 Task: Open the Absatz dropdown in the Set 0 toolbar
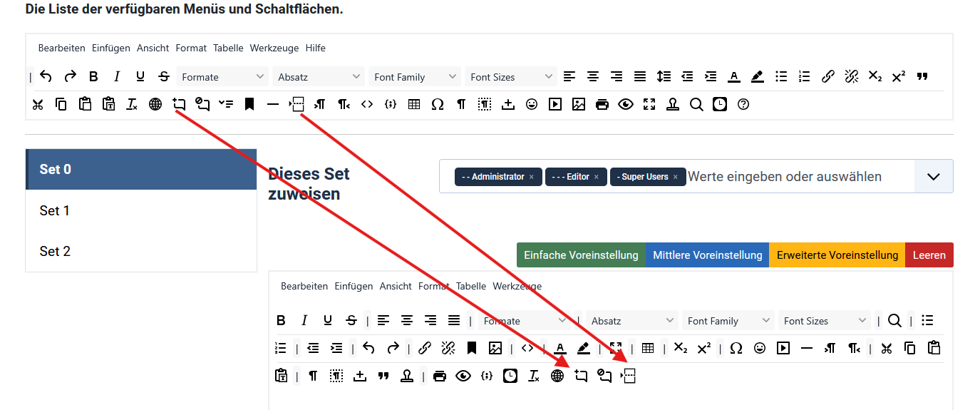[x=632, y=321]
